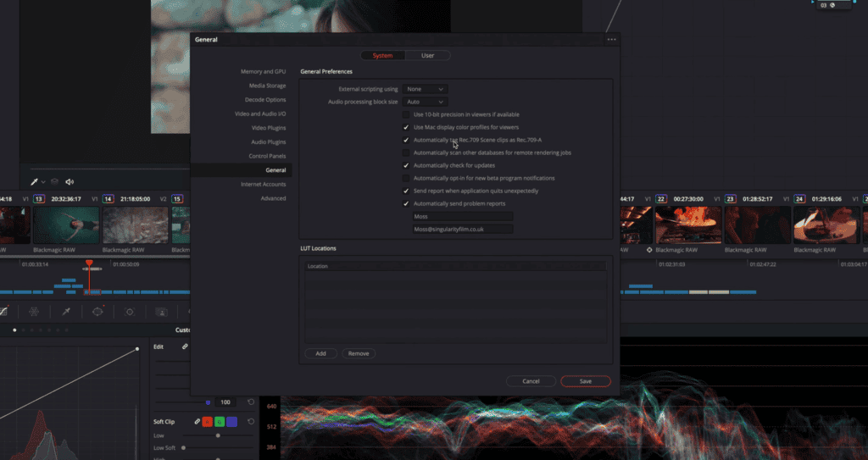This screenshot has height=460, width=868.
Task: Select the eyedropper qualifier tool under viewer
Action: pyautogui.click(x=34, y=181)
